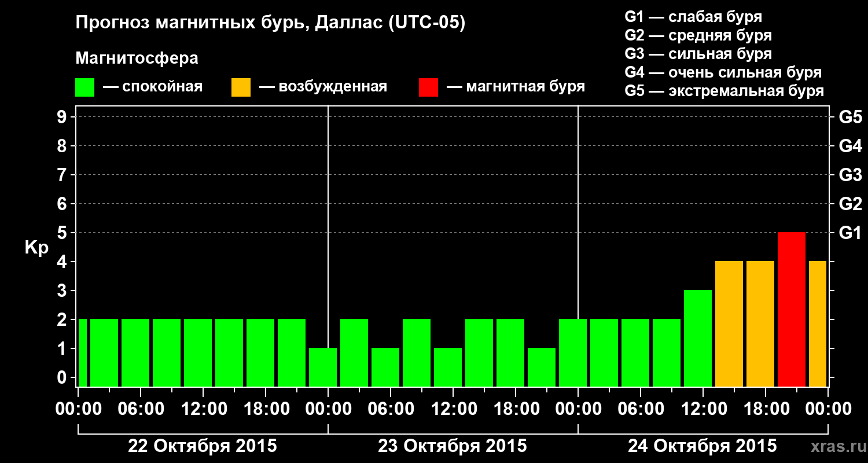Click the Kp 1 bar above 06:00 on 23 October
The height and width of the screenshot is (463, 868).
[x=385, y=367]
